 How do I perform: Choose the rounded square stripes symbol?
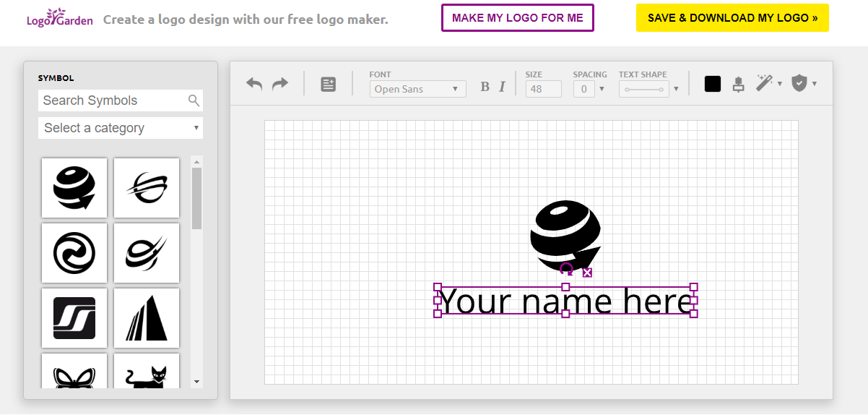pyautogui.click(x=74, y=318)
